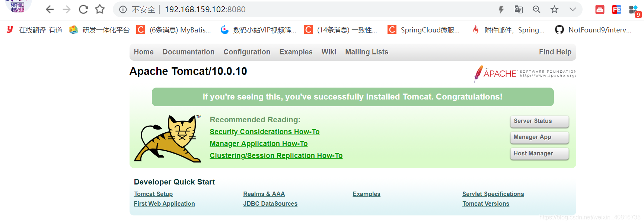Open the Servlet Specifications link
The height and width of the screenshot is (224, 644).
(493, 194)
